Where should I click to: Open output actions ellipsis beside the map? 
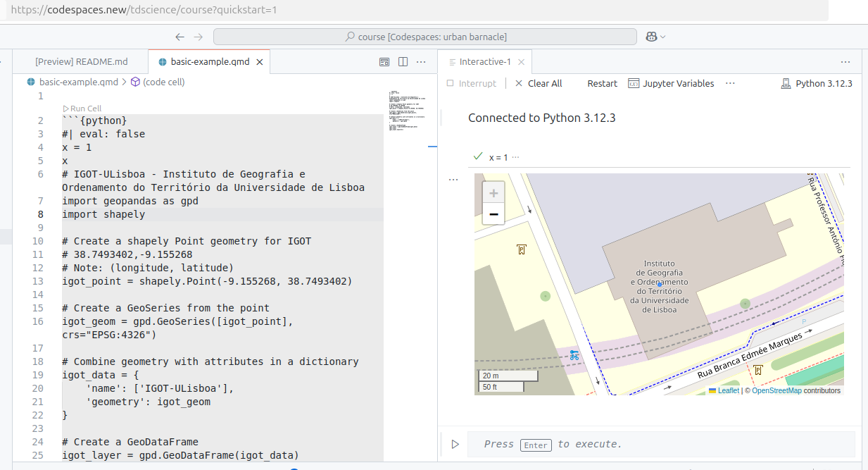[x=453, y=180]
